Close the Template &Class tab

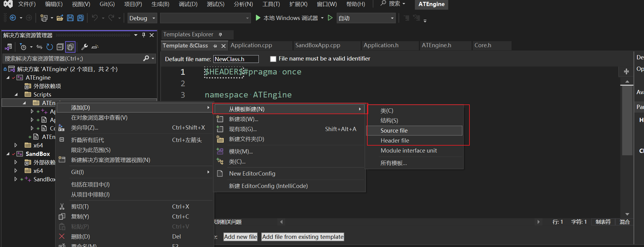223,46
